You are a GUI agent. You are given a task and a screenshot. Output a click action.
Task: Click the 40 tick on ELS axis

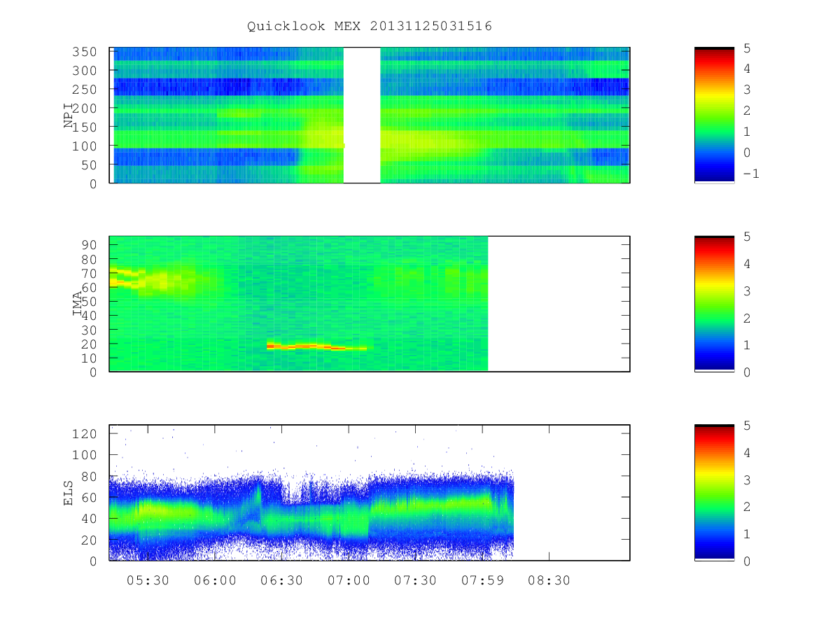coord(90,519)
